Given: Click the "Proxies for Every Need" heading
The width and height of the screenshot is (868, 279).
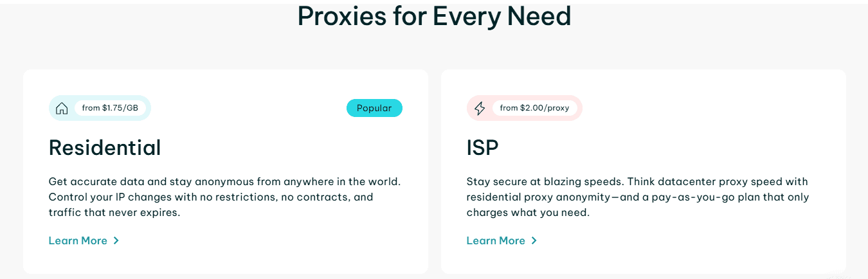Looking at the screenshot, I should (x=434, y=16).
